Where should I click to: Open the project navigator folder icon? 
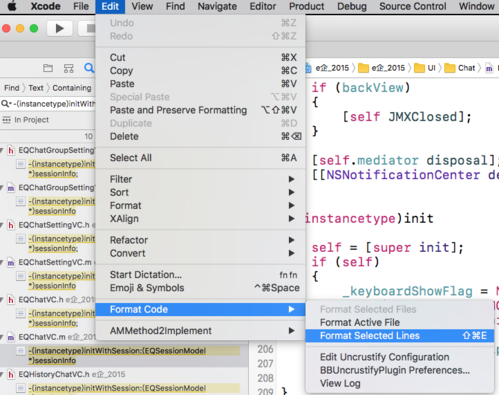tap(48, 68)
